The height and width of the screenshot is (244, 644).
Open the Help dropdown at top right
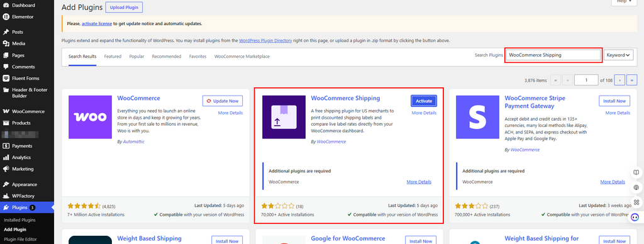click(625, 2)
